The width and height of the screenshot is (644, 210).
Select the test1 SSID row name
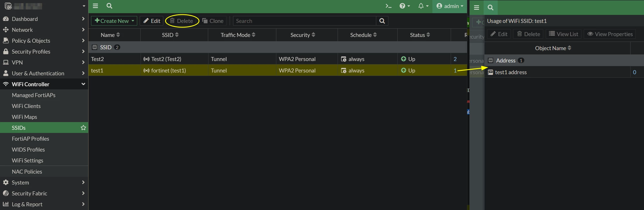[97, 70]
